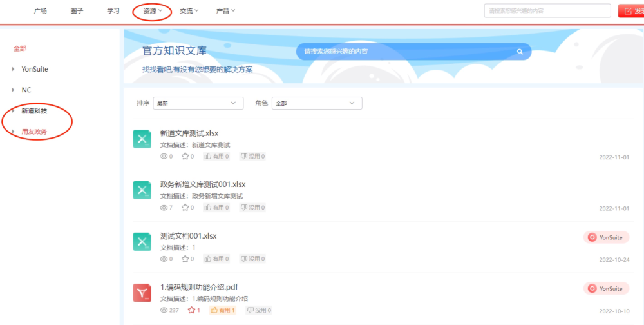Click the description 文档描述：政务新增文库测试

[201, 196]
